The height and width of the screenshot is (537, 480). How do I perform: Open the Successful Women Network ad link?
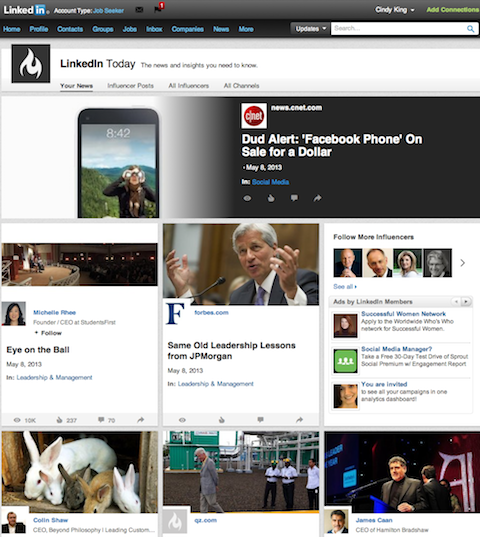coord(403,314)
